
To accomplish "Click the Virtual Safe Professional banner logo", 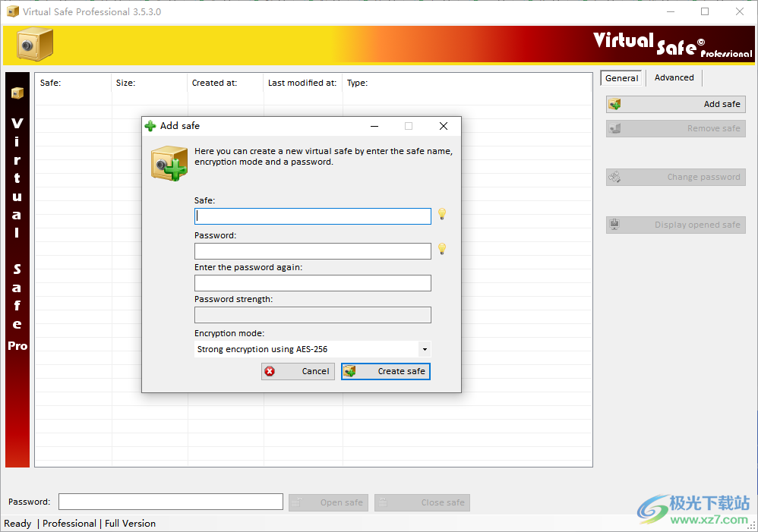I will click(x=672, y=45).
